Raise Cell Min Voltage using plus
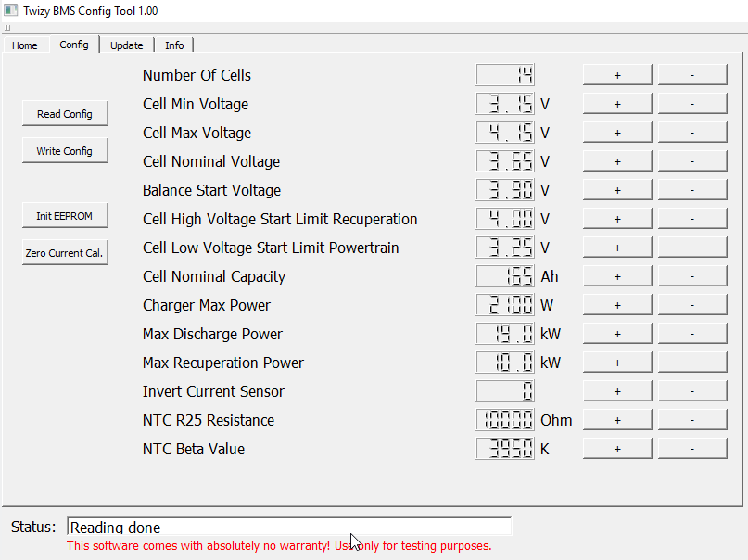 [x=617, y=104]
